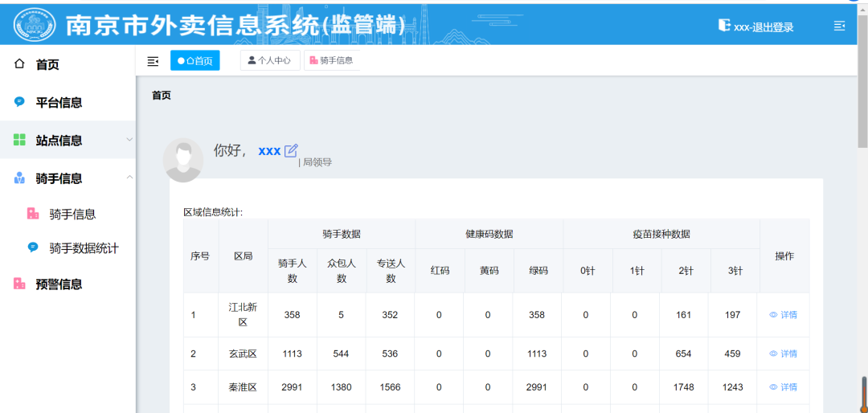This screenshot has width=868, height=413.
Task: Open 预警信息 in the sidebar
Action: click(x=59, y=284)
